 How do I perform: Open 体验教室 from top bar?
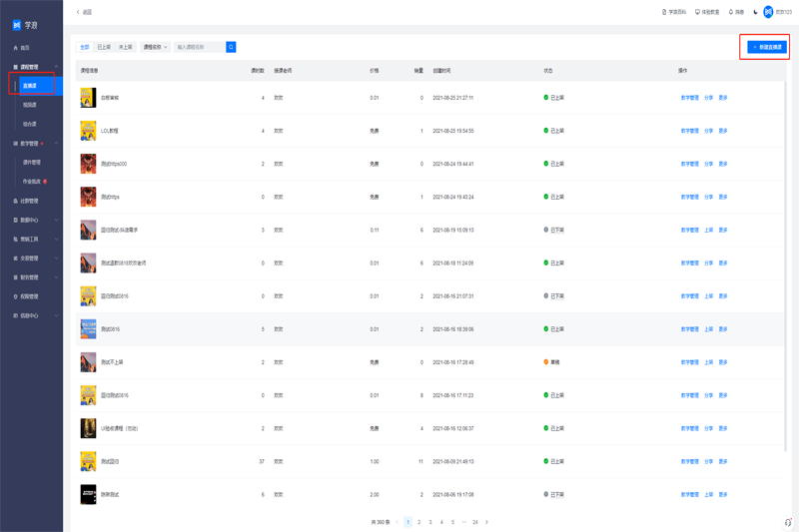[707, 12]
